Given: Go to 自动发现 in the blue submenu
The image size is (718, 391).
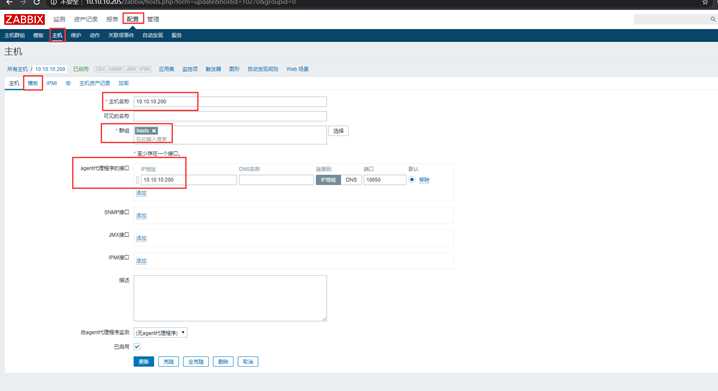Looking at the screenshot, I should [x=152, y=35].
